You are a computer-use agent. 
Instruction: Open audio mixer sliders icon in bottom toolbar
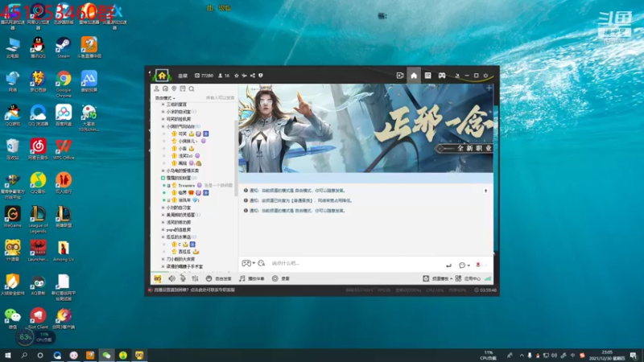click(195, 278)
